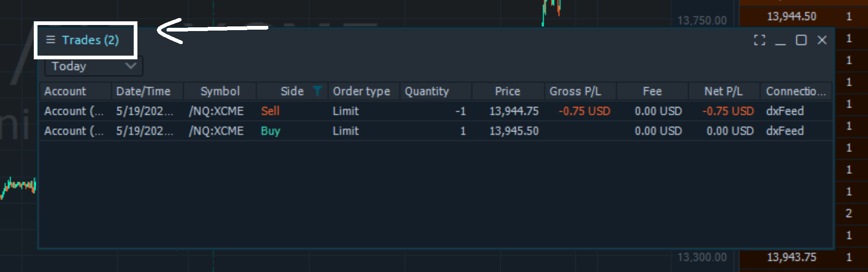Click the Trades (2) panel title
This screenshot has height=272, width=868.
point(91,40)
